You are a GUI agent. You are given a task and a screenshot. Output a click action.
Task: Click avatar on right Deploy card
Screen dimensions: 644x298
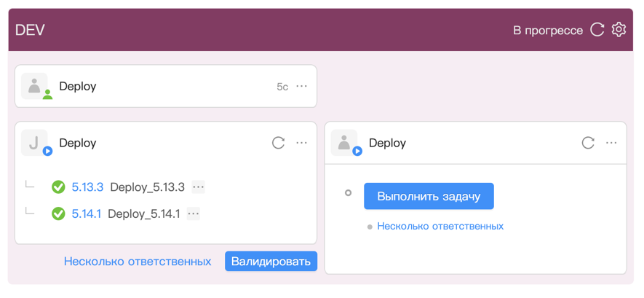344,143
